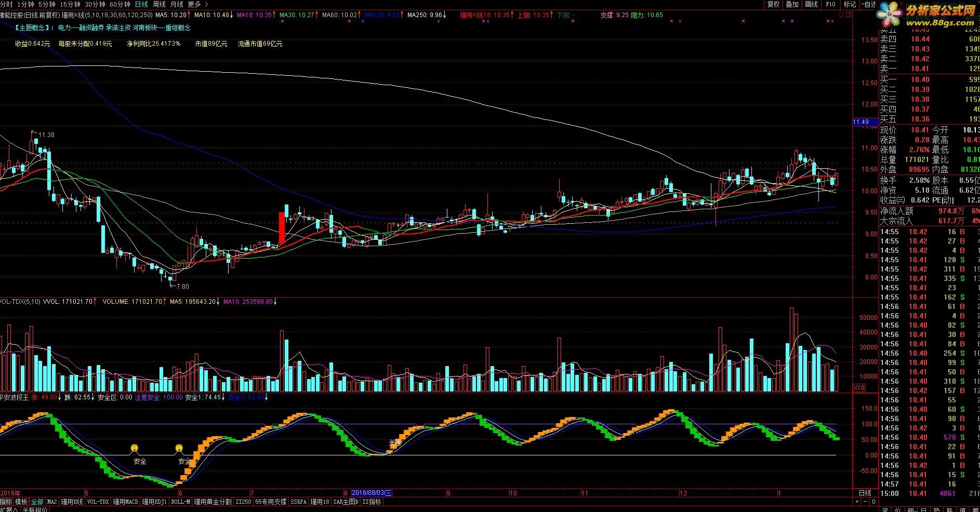This screenshot has width=980, height=512.
Task: Click the 【主题概念】 theme label
Action: coord(34,28)
